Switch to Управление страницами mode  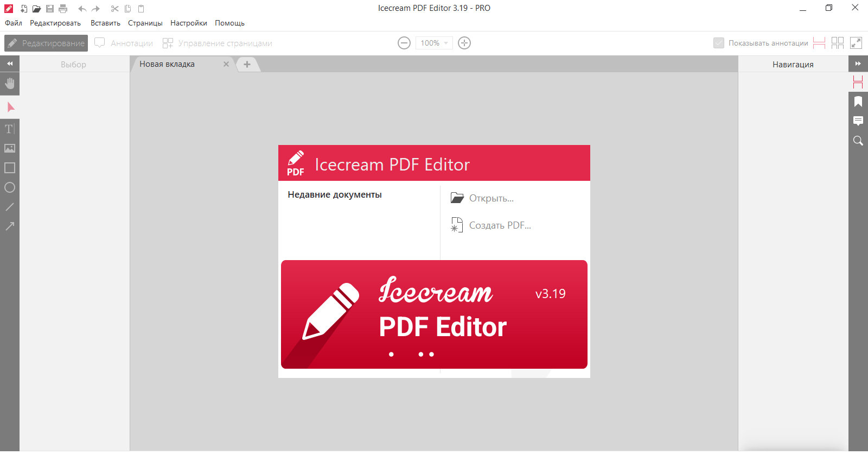pyautogui.click(x=218, y=43)
